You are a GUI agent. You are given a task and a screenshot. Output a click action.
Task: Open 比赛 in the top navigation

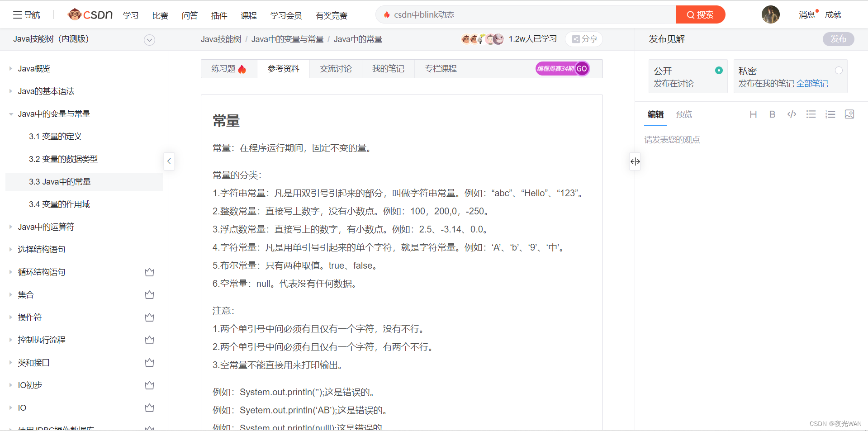click(x=160, y=15)
